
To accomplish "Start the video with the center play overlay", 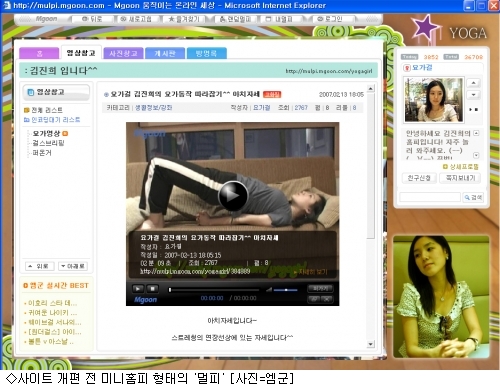I will (x=233, y=196).
